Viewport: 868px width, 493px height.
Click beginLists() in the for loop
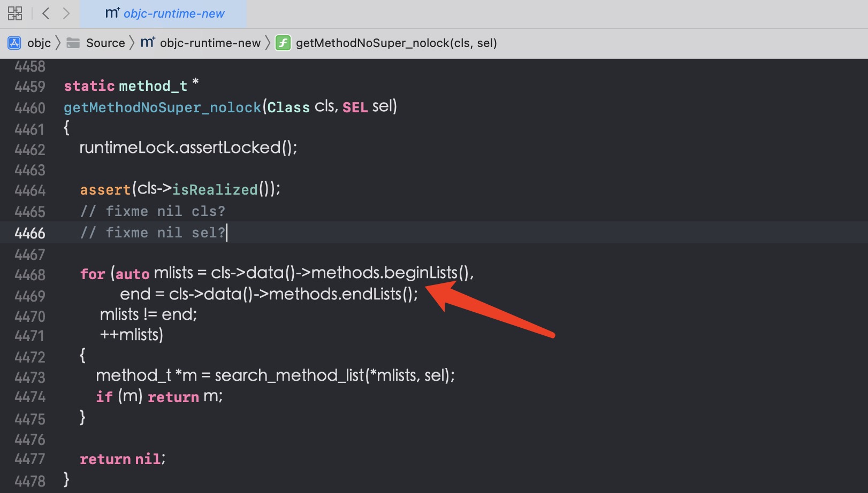tap(427, 273)
